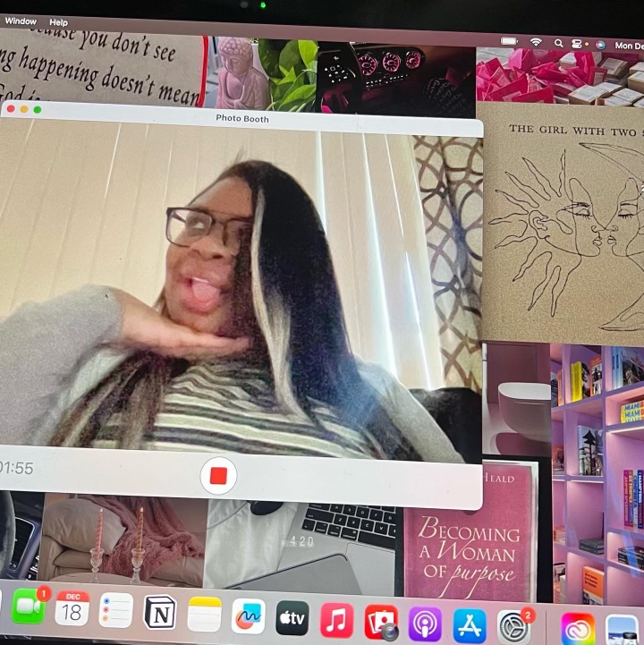Open the Calendar app in dock
The height and width of the screenshot is (645, 644).
pyautogui.click(x=72, y=609)
